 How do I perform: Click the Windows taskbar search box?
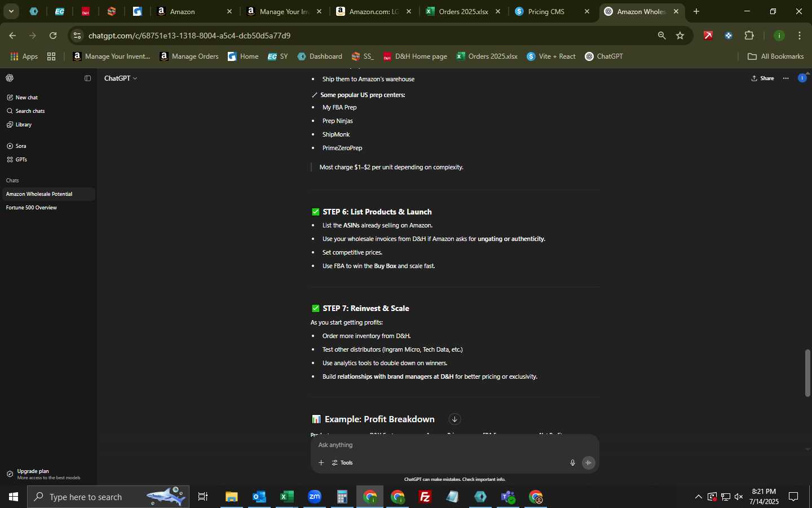click(108, 497)
